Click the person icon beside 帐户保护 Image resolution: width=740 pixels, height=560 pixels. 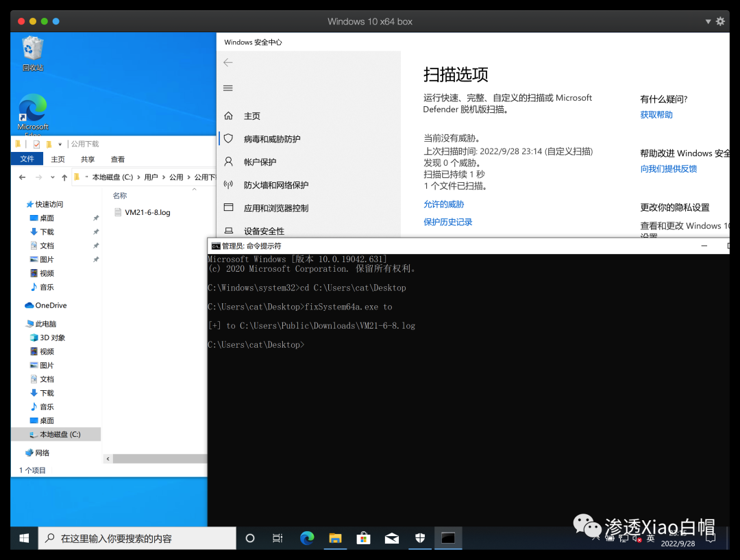(x=228, y=162)
